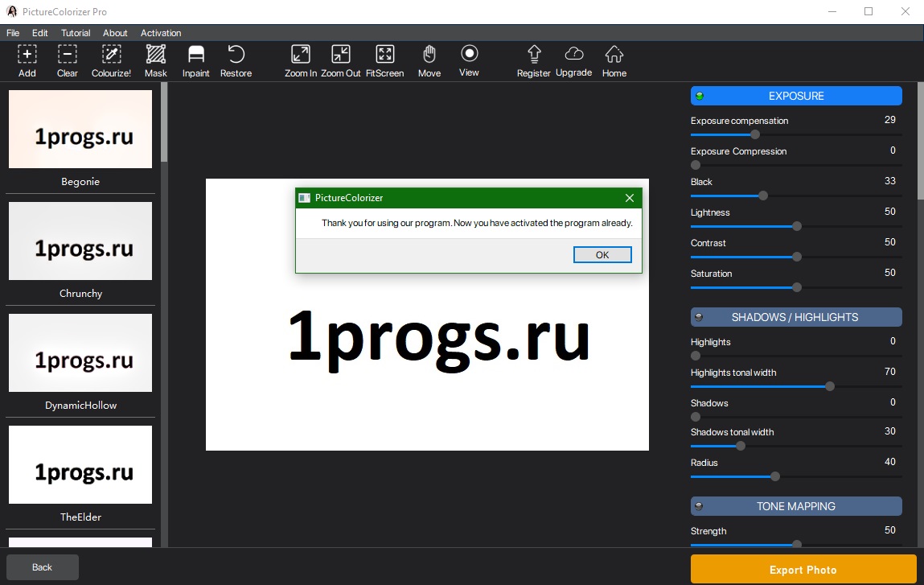This screenshot has height=585, width=924.
Task: Zoom In on the image
Action: tap(301, 54)
